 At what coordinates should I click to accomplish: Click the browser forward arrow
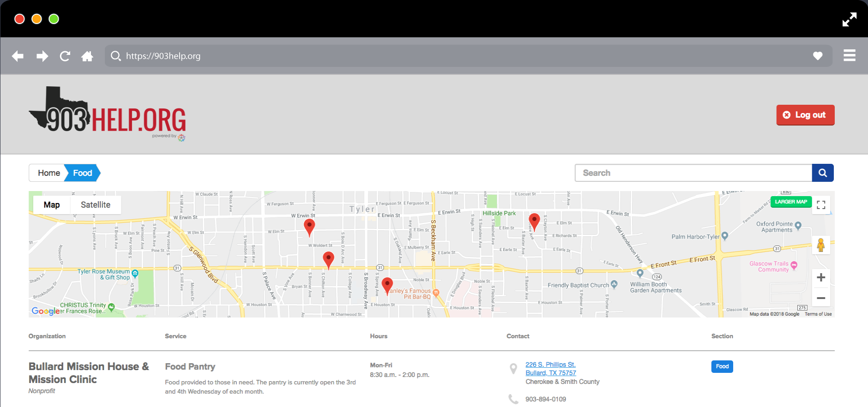(42, 56)
